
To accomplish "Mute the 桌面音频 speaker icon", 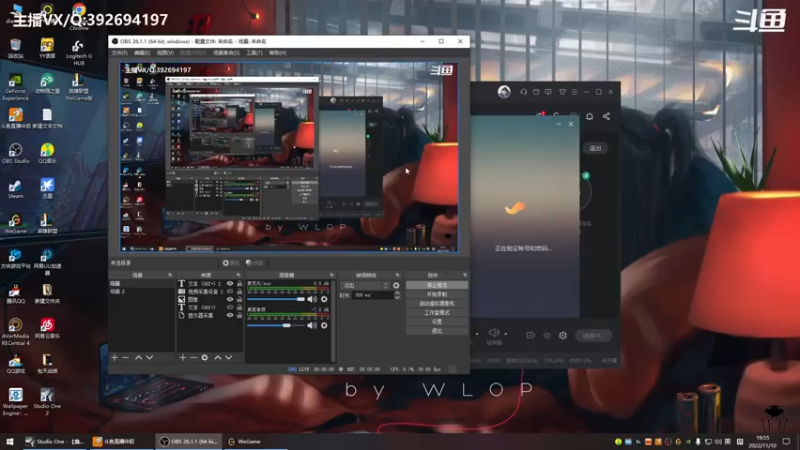I will coord(312,325).
